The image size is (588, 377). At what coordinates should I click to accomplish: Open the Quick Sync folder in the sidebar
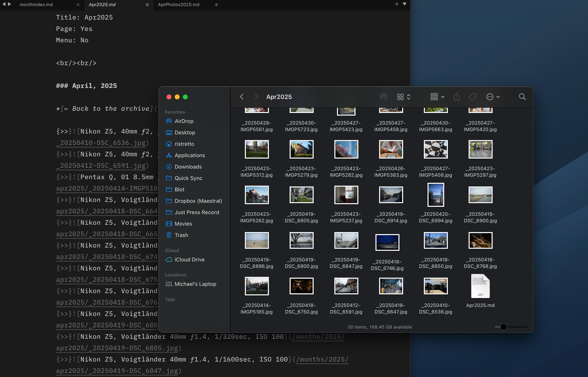click(184, 178)
